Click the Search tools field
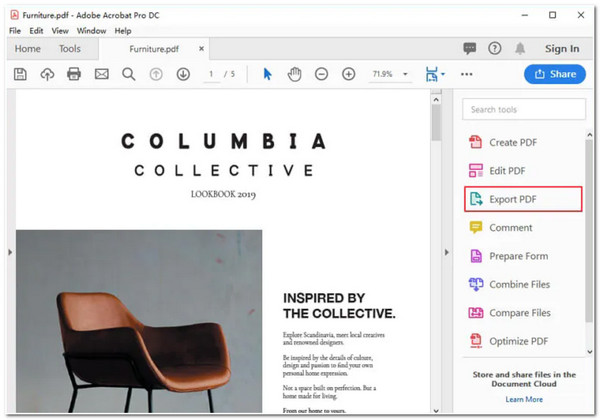Screen dimensions: 600x420 click(524, 109)
